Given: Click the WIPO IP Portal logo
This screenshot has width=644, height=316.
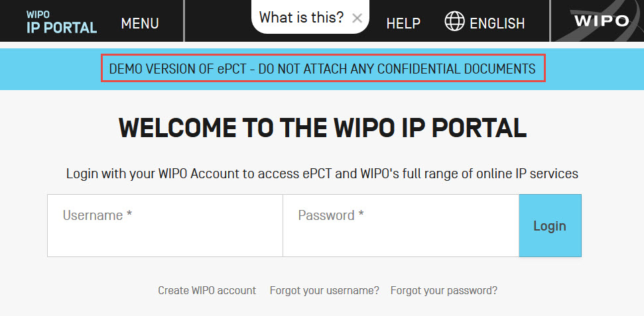Looking at the screenshot, I should coord(62,23).
